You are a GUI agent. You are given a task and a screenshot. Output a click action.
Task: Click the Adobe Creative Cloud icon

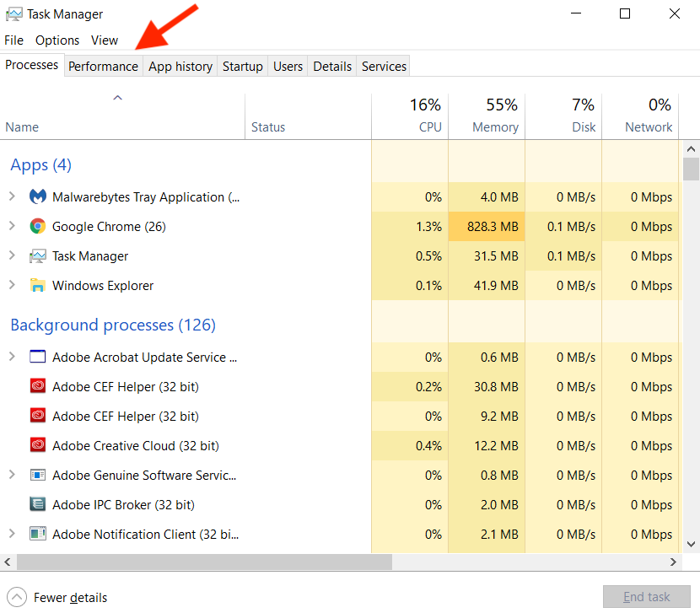pyautogui.click(x=37, y=445)
